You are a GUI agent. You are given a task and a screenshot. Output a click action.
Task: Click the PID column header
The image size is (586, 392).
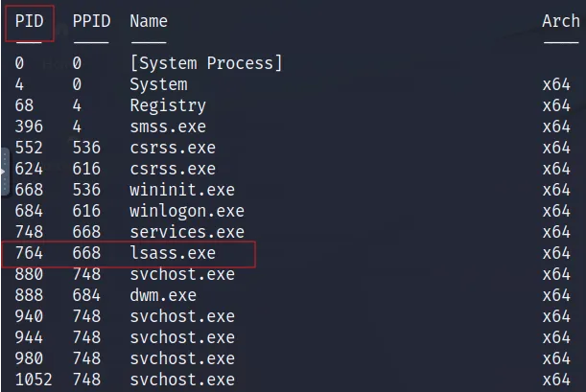30,21
